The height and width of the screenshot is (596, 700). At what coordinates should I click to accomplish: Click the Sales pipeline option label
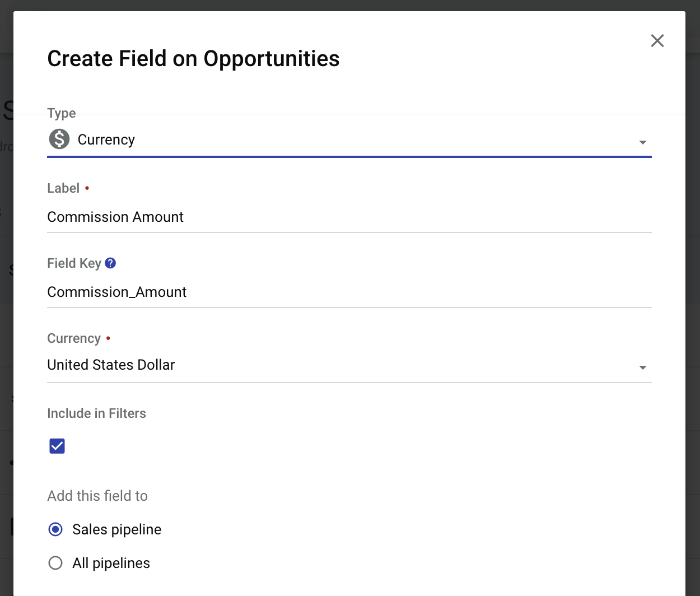[117, 529]
